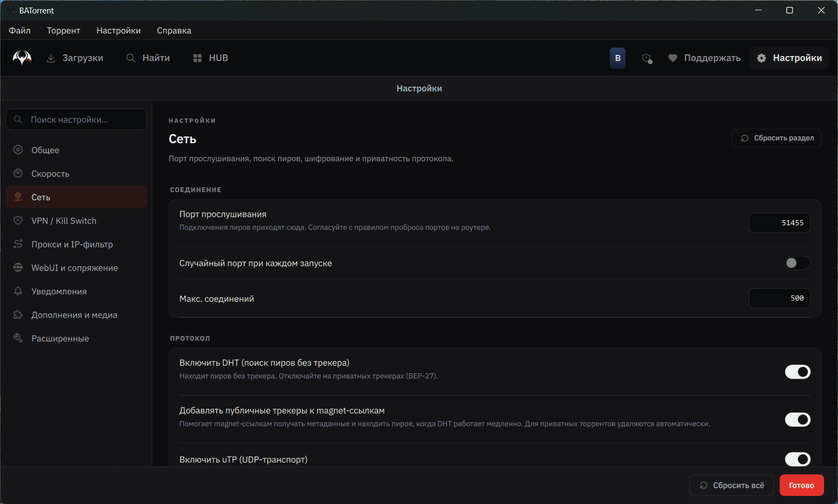Image resolution: width=838 pixels, height=504 pixels.
Task: Open WebUI и сопряжение settings section
Action: point(76,268)
